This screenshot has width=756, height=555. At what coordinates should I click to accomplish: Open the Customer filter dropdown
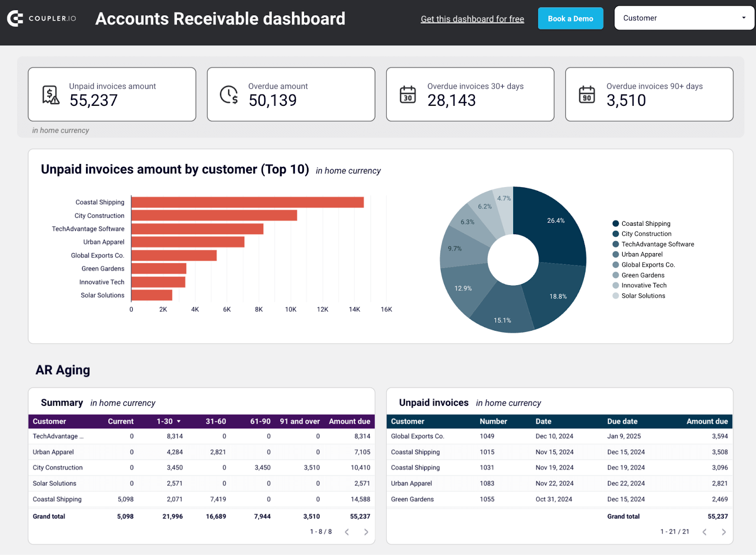pyautogui.click(x=683, y=18)
